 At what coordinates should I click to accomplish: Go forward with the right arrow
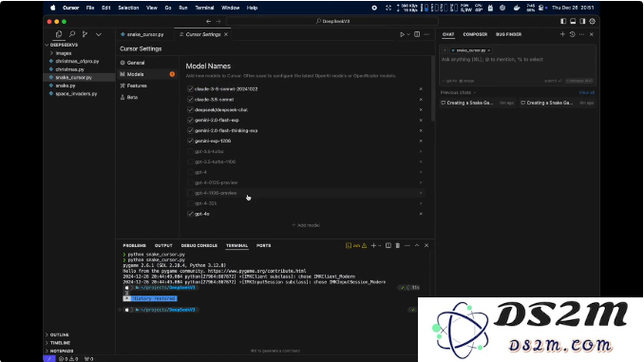(218, 21)
